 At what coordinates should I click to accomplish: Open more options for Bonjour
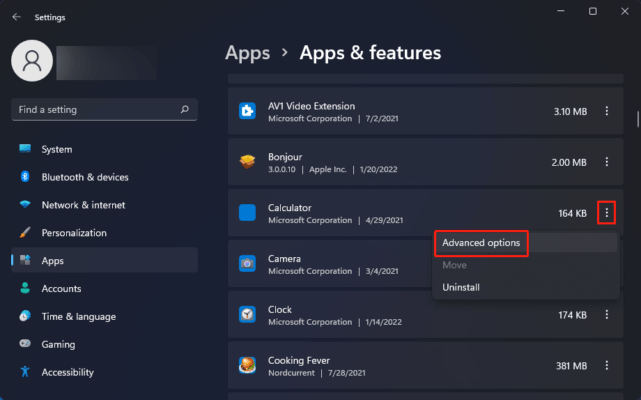pos(607,162)
